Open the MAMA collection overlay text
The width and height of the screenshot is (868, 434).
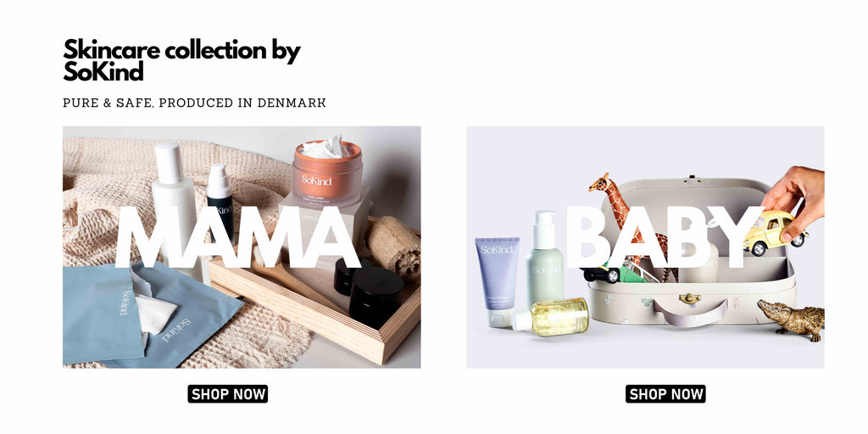(x=238, y=237)
